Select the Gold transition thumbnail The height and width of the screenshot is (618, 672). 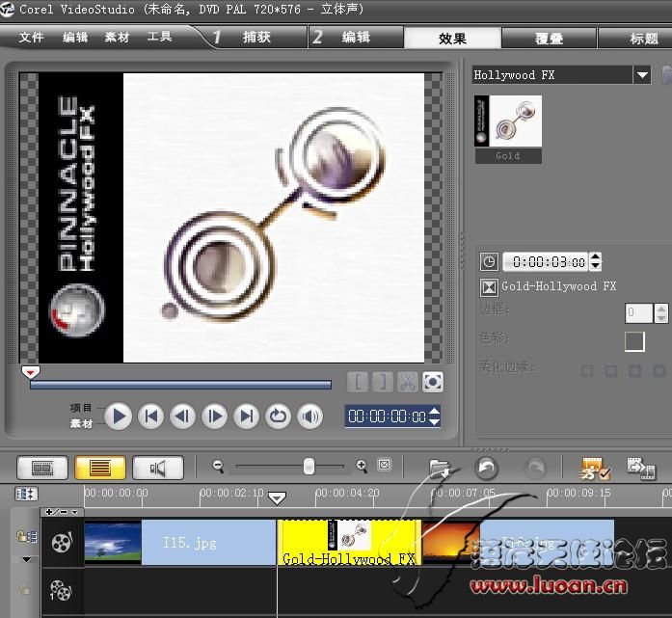coord(508,128)
